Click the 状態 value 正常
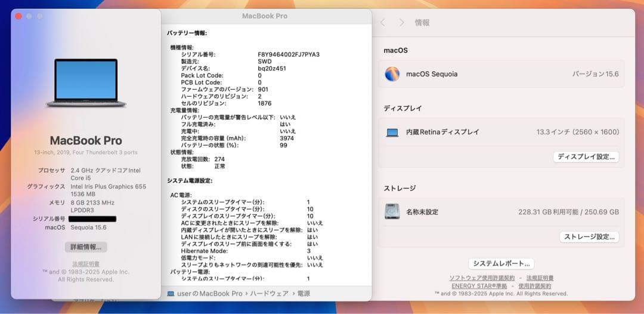Image resolution: width=644 pixels, height=314 pixels. tap(219, 167)
